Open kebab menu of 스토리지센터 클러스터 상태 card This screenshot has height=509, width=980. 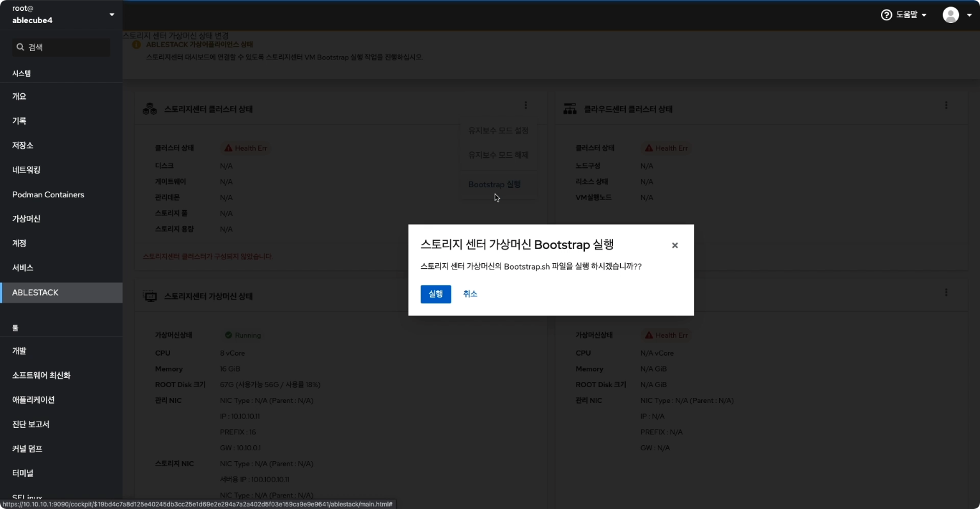tap(525, 105)
